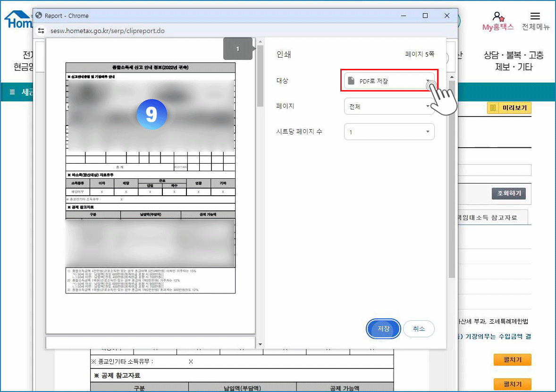This screenshot has width=556, height=392.
Task: Click the address bar URL sesw.hometax.go.kr
Action: click(x=108, y=31)
